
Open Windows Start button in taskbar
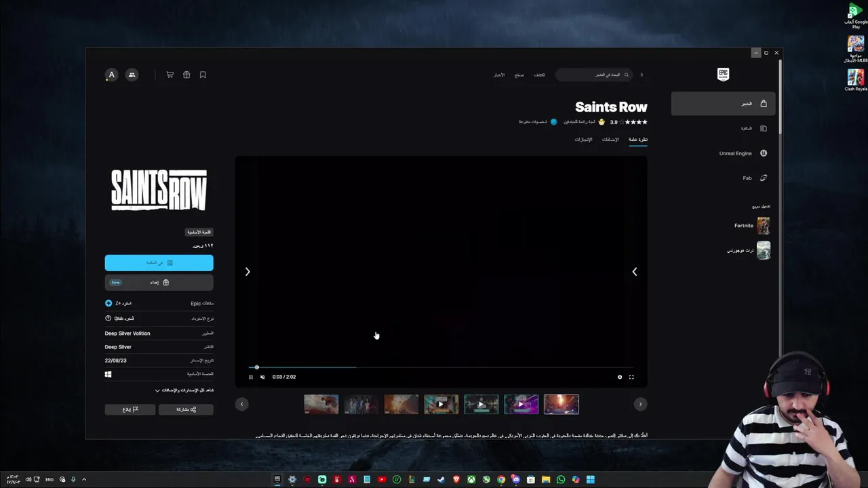coord(591,480)
